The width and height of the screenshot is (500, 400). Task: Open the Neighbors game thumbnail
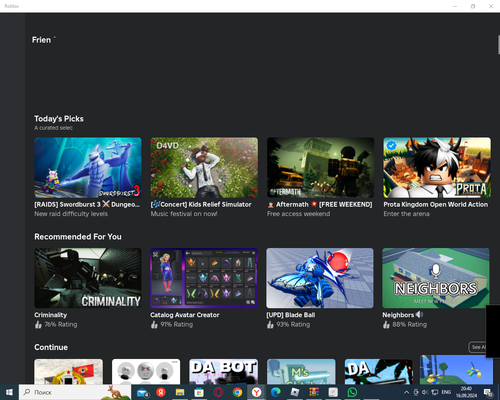point(436,278)
